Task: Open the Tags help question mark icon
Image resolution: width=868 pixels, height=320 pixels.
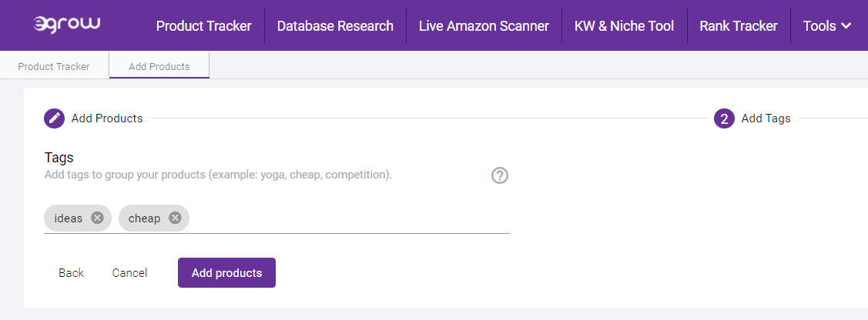Action: (499, 175)
